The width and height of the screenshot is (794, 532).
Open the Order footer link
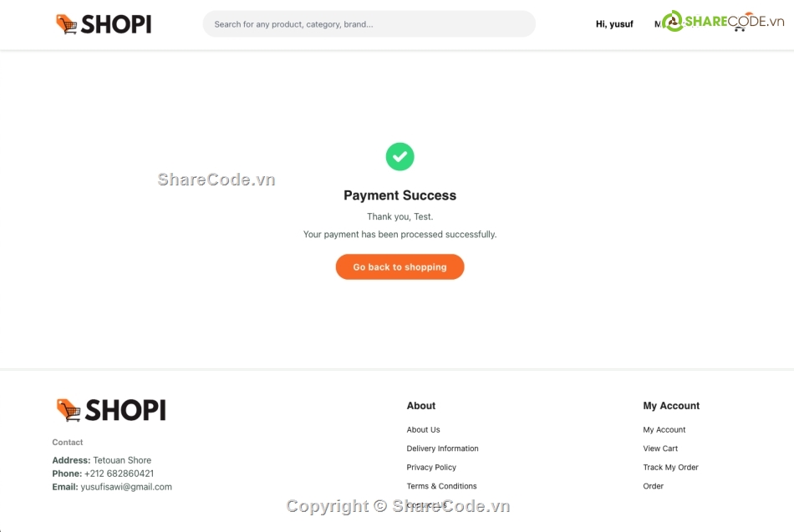[653, 485]
